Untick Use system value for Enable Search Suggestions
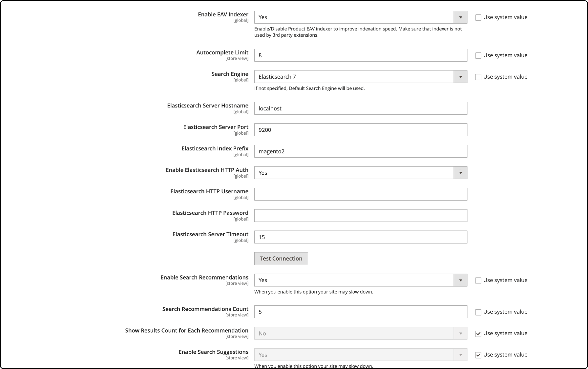Viewport: 588px width, 369px height. pyautogui.click(x=478, y=355)
